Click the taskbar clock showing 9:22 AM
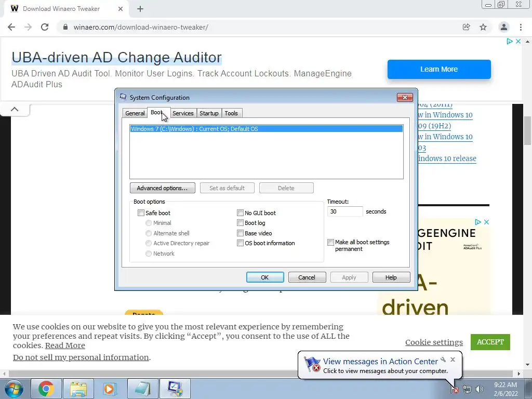532x399 pixels. (506, 389)
